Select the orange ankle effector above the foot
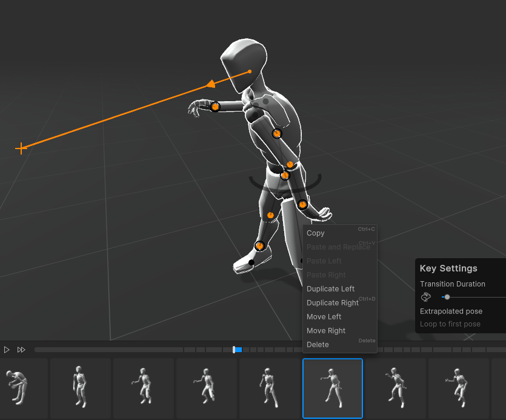 coord(259,246)
